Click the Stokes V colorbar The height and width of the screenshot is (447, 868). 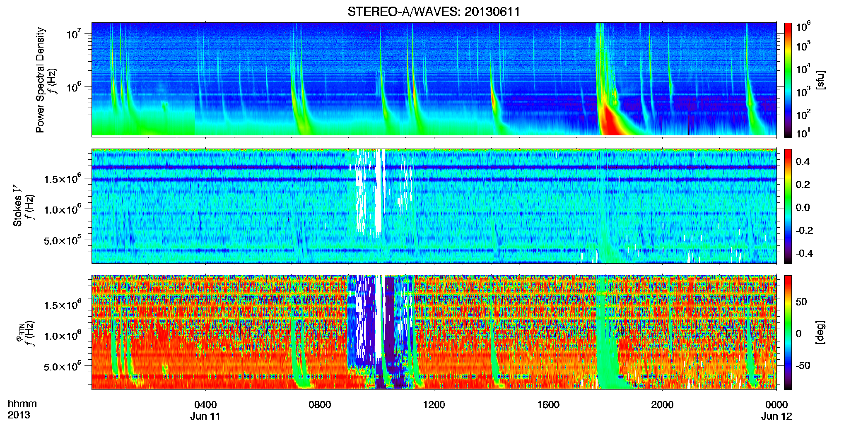[x=788, y=206]
